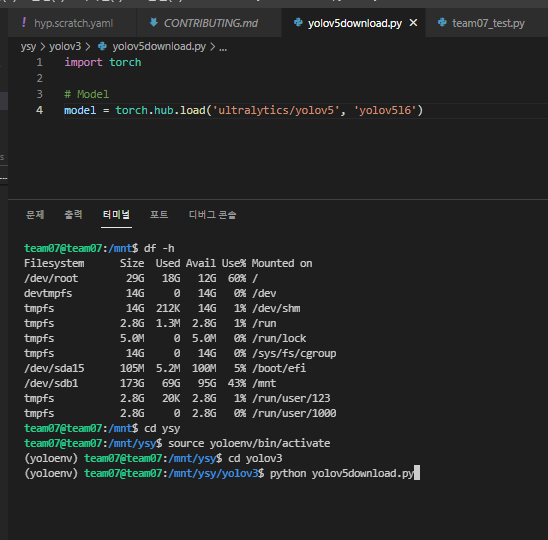Click the 'cd ysy' command in the terminal
Image resolution: width=548 pixels, height=540 pixels.
162,429
